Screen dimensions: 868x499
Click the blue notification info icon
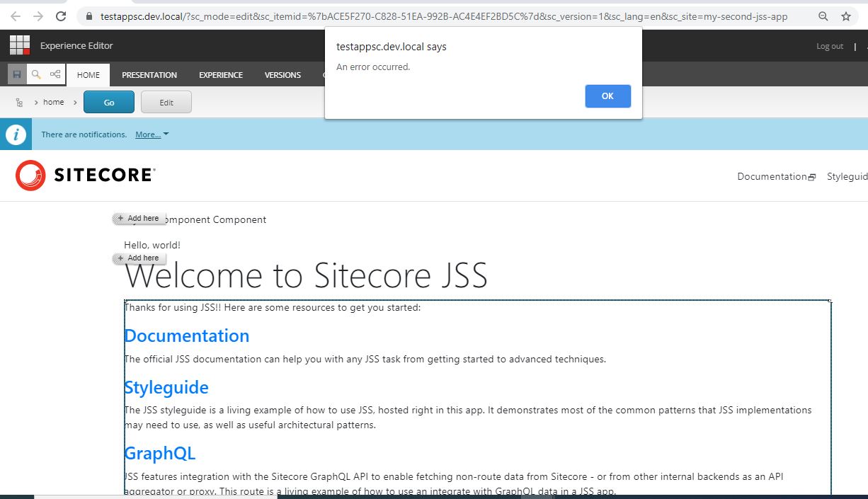click(x=16, y=134)
